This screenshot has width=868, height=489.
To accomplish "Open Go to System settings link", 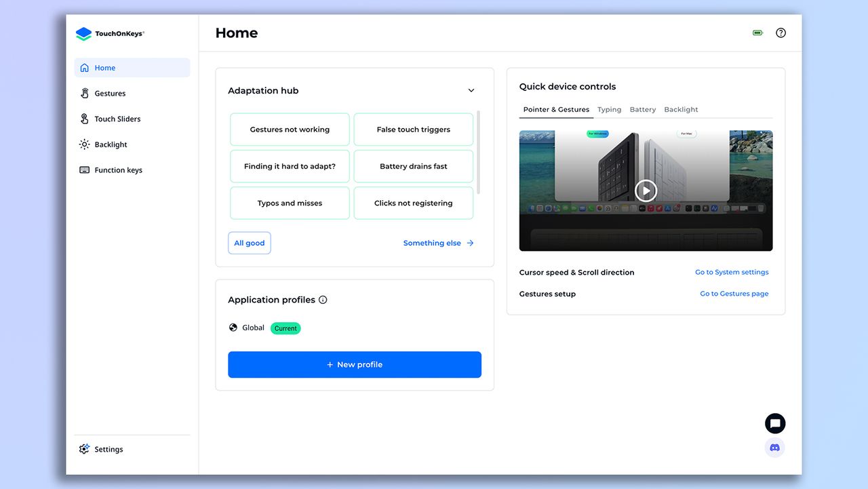I will coord(732,272).
